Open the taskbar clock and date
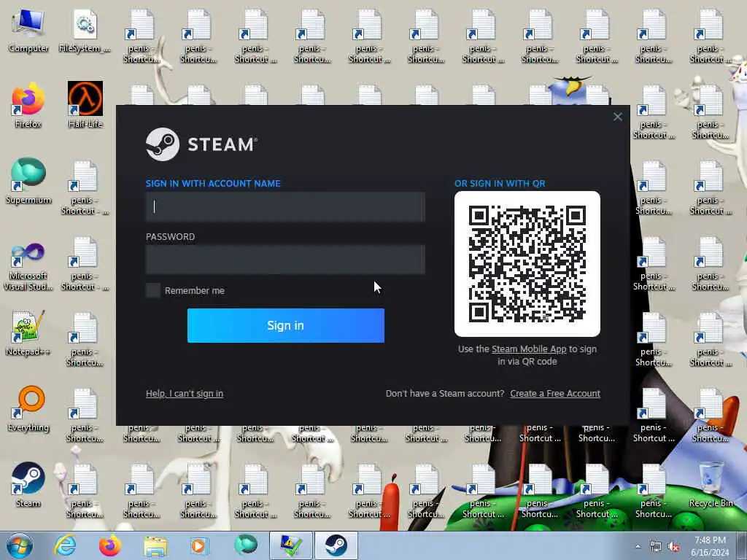 pyautogui.click(x=710, y=546)
